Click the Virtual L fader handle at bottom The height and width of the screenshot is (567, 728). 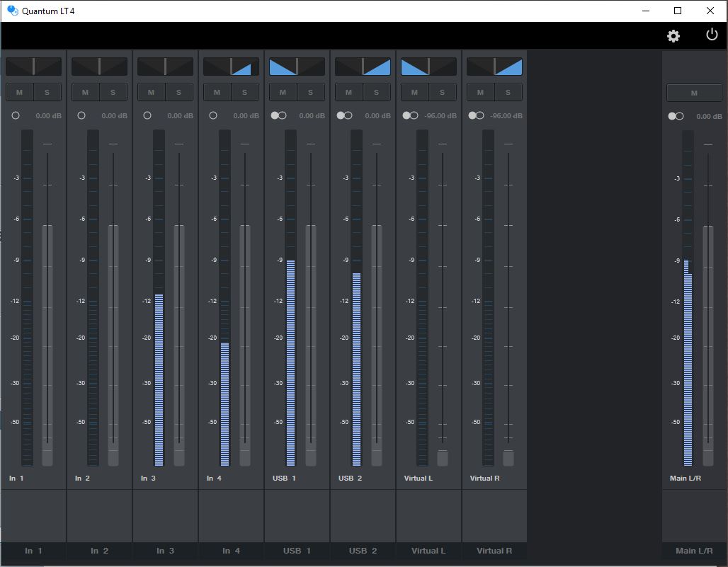pyautogui.click(x=443, y=458)
